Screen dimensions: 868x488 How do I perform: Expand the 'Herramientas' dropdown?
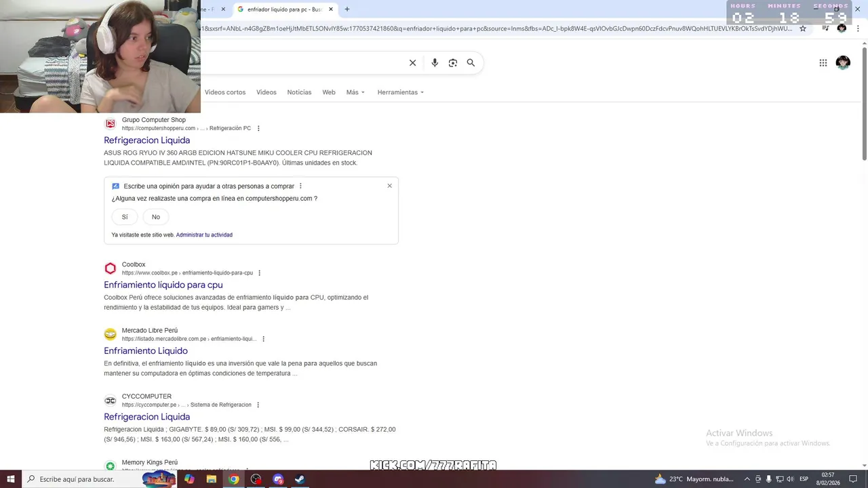pos(401,92)
